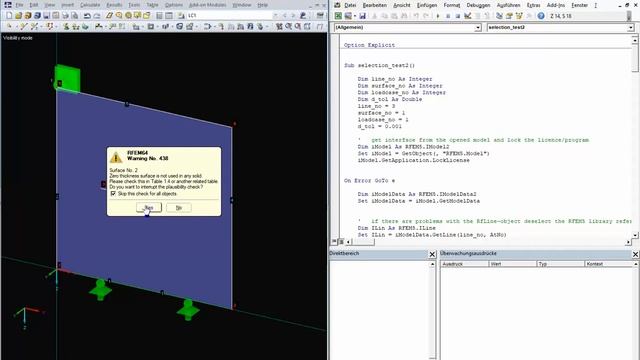Screen dimensions: 640x360
Task: Click inside the Direktbereich input area
Action: (380, 309)
